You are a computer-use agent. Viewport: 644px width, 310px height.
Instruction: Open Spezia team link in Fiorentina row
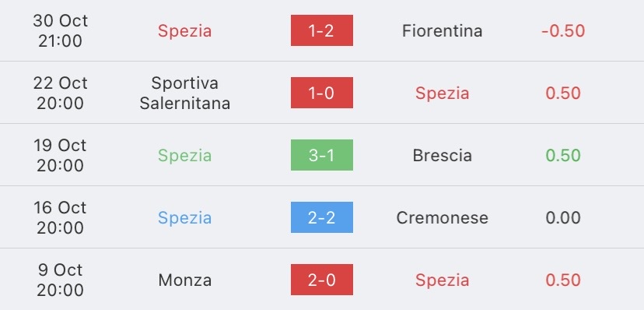click(185, 31)
